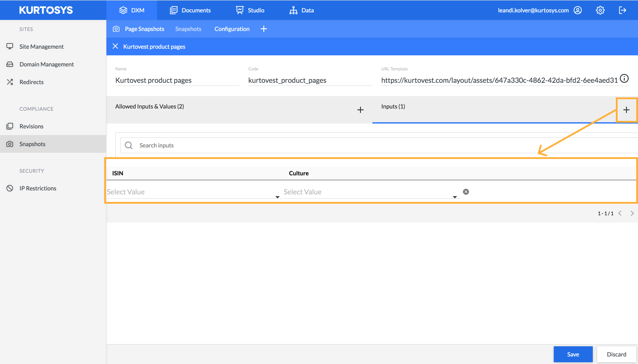Click the 1-1/1 pagination text
The image size is (638, 364).
(x=606, y=213)
